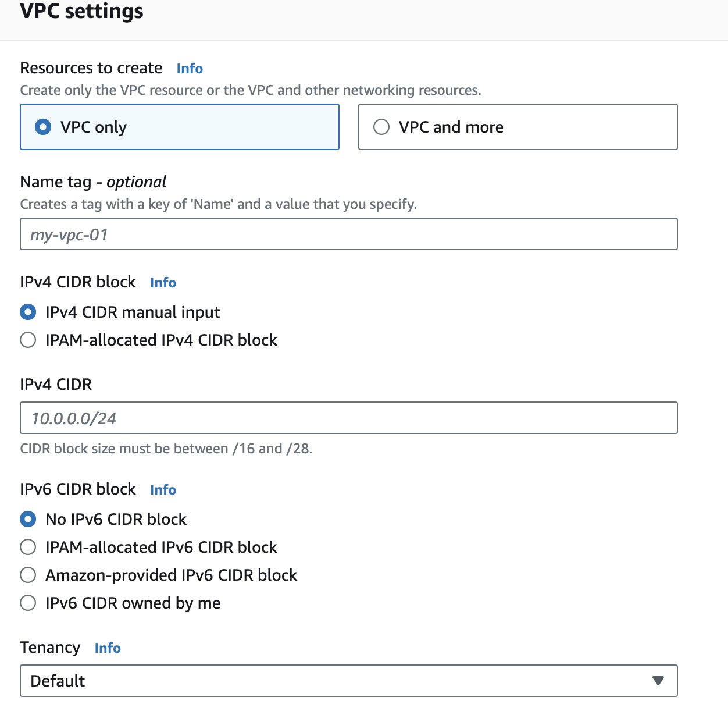Click the Name tag input field
Viewport: 728px width, 711px height.
(348, 234)
